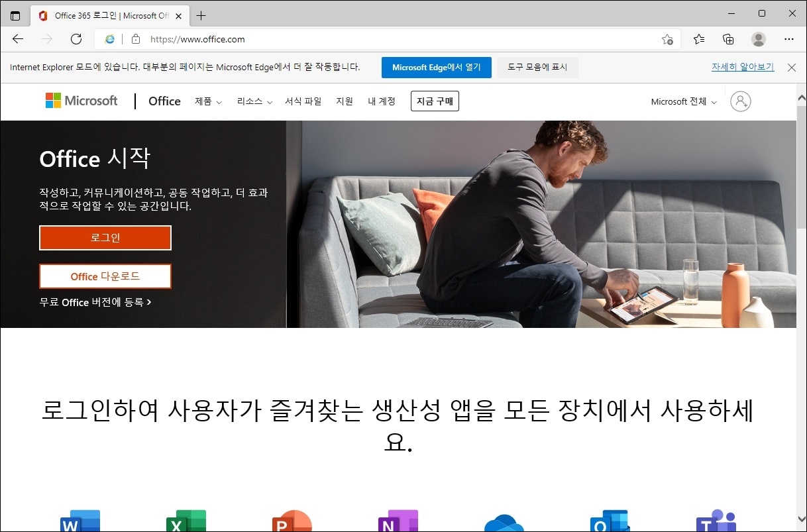Click the Internet Explorer mode icon

(x=109, y=39)
